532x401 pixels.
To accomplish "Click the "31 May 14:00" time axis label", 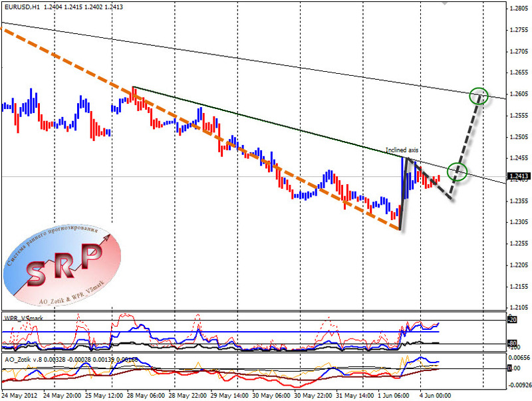I will pos(354,396).
